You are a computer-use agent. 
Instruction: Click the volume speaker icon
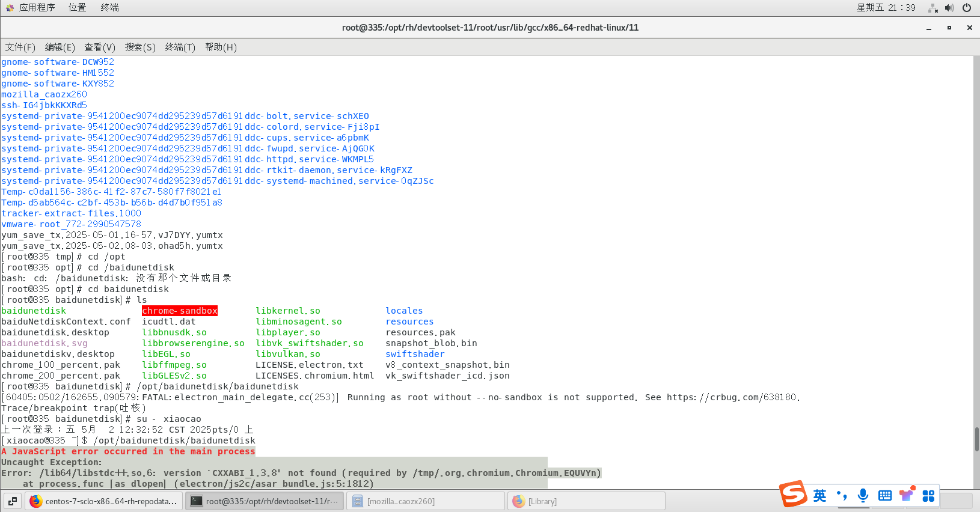tap(949, 8)
